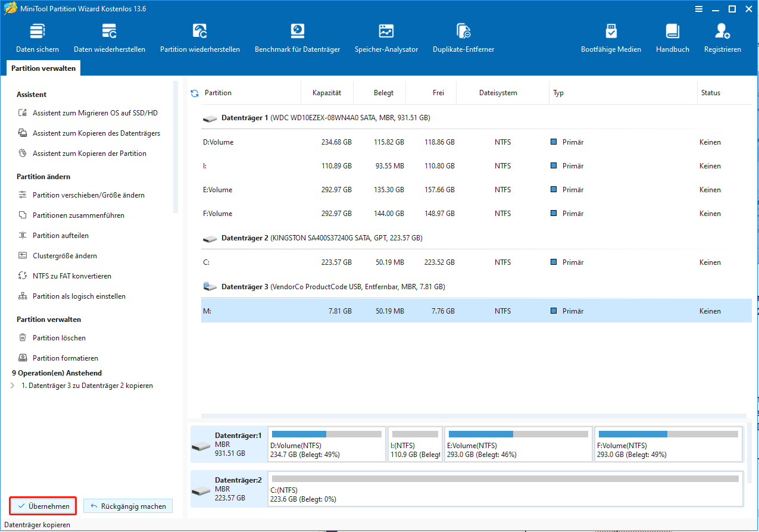Click the 9 Operation(en) Anstehend heading
759x532 pixels.
point(57,373)
